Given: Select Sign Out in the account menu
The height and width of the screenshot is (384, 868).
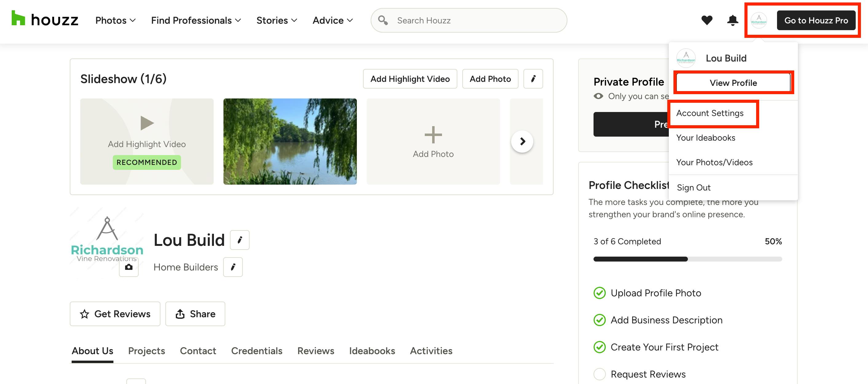Looking at the screenshot, I should coord(694,188).
